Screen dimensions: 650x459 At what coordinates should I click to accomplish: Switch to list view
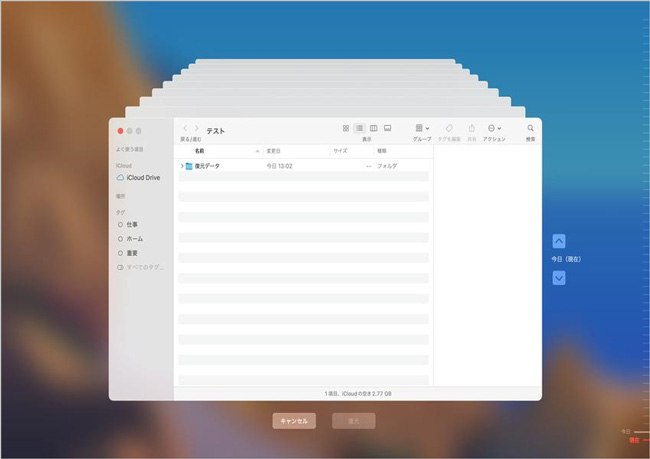coord(359,128)
